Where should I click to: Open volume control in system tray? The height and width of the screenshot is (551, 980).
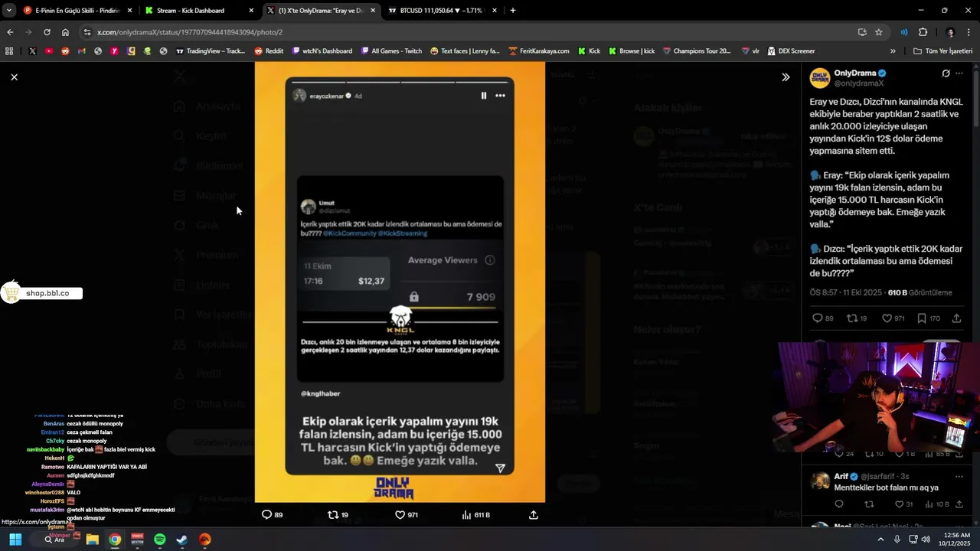[x=926, y=540]
